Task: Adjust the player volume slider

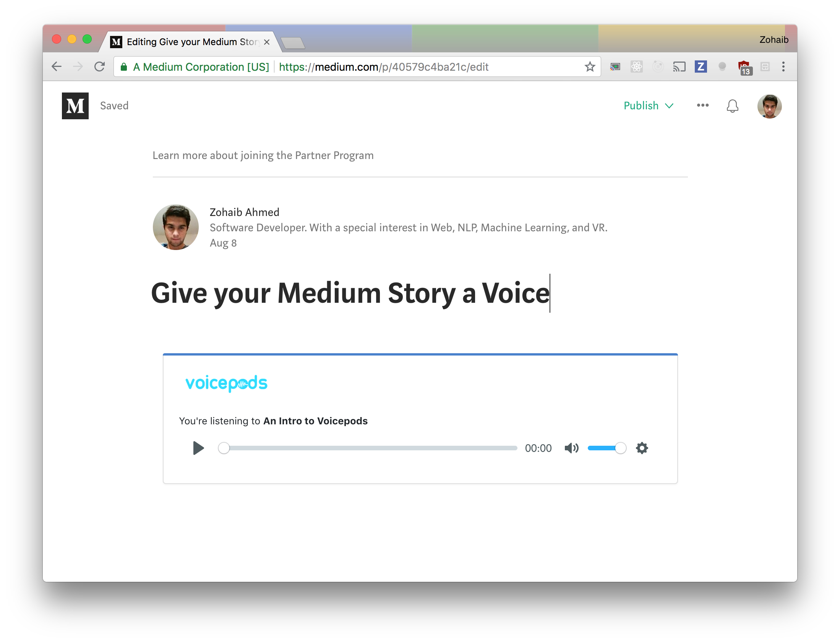Action: [606, 448]
